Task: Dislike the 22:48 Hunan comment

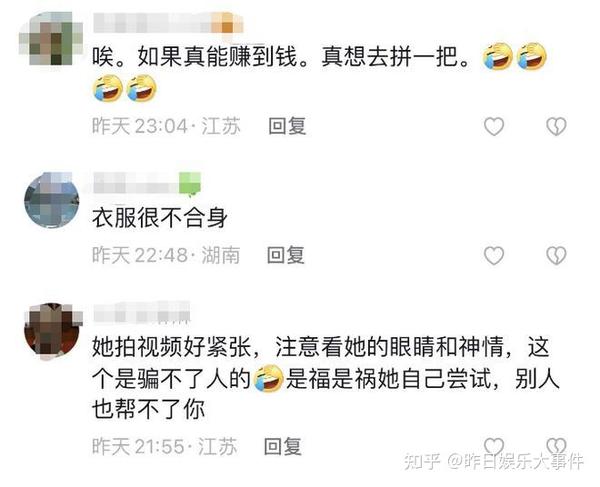Action: (556, 255)
